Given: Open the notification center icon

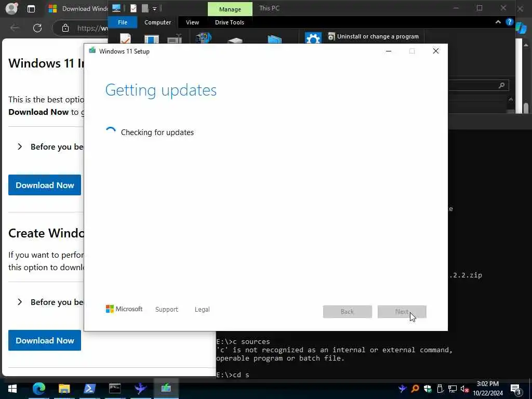Looking at the screenshot, I should [516, 390].
